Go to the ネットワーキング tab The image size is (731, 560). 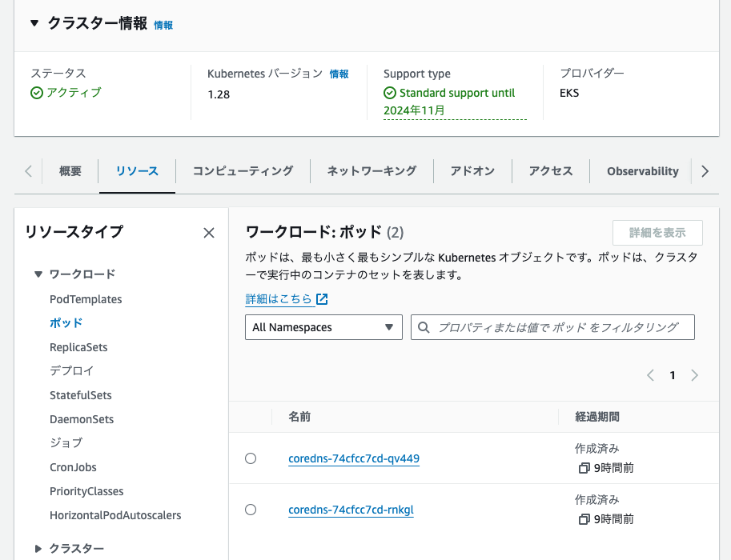[372, 171]
